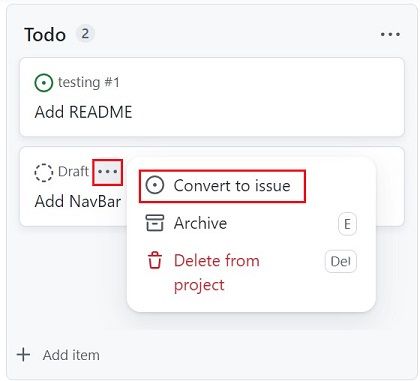Open the Add NavBar draft title

(78, 201)
